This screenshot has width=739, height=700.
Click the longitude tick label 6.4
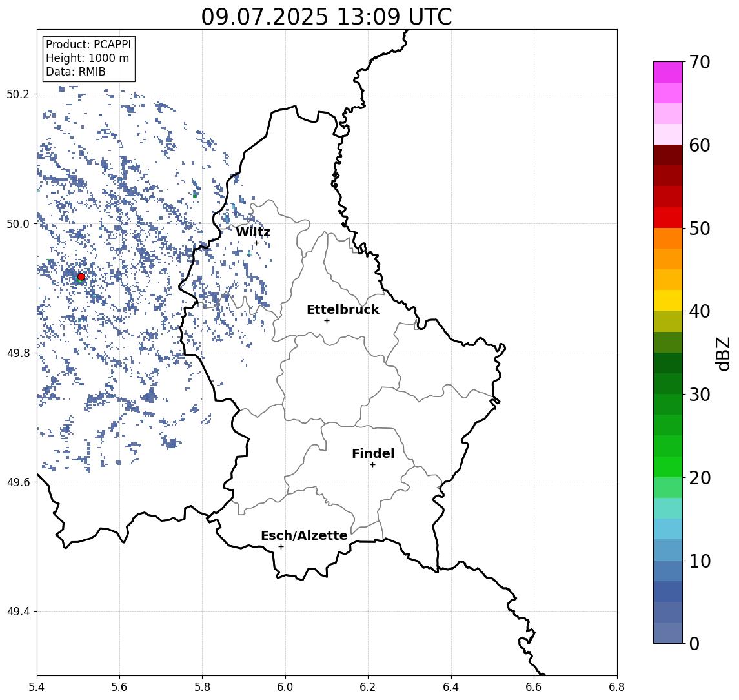tap(451, 687)
